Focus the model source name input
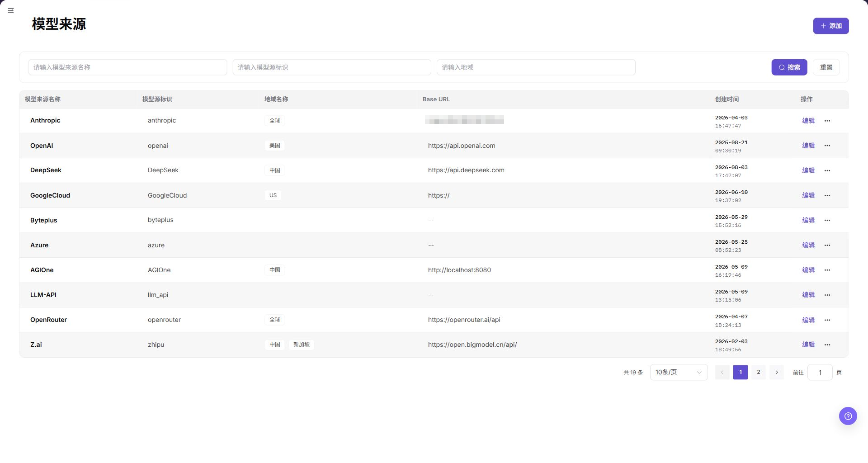This screenshot has height=463, width=868. 127,67
